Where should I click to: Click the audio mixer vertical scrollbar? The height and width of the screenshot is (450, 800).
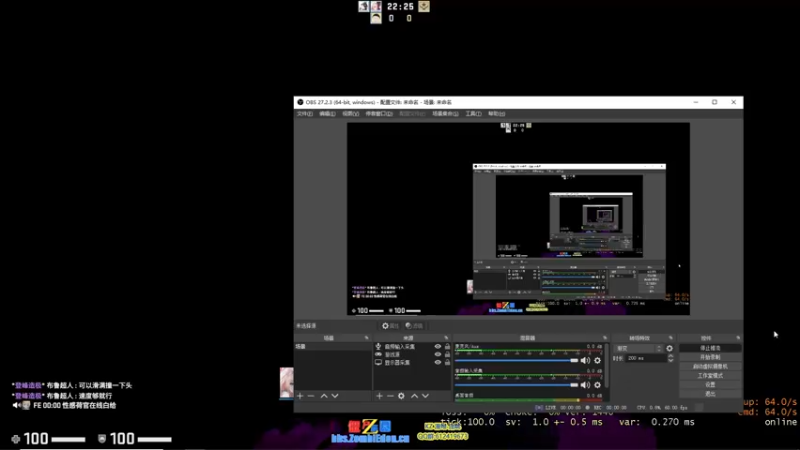pyautogui.click(x=607, y=365)
